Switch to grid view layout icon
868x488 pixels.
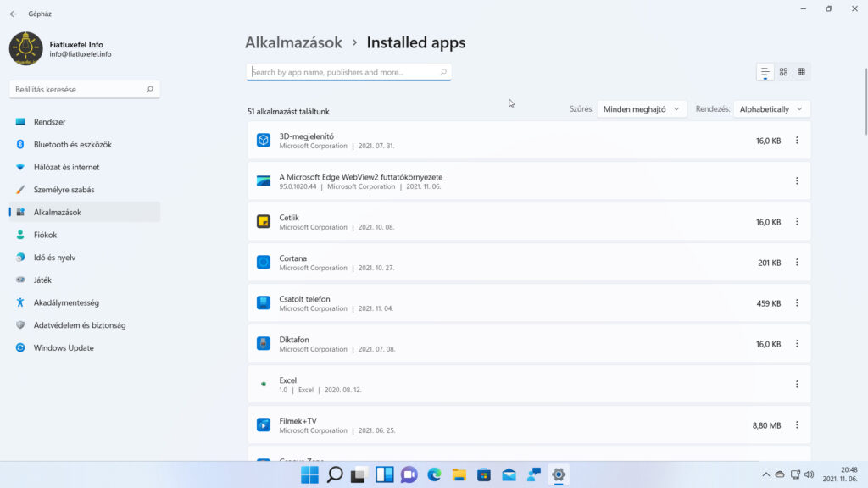pos(783,72)
